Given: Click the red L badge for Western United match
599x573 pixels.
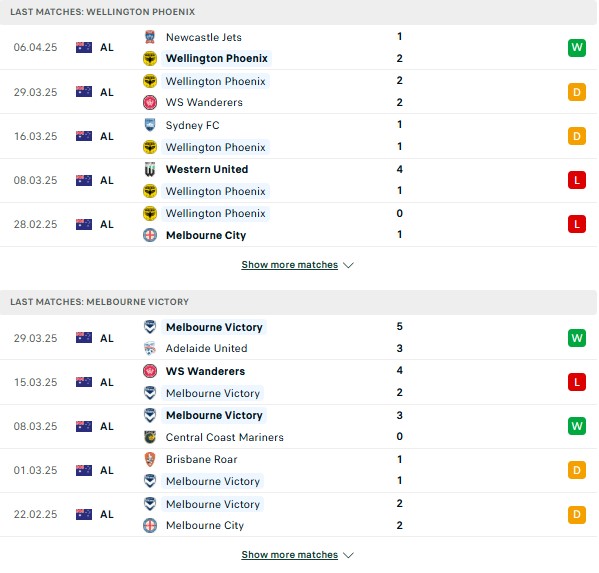Looking at the screenshot, I should point(576,180).
